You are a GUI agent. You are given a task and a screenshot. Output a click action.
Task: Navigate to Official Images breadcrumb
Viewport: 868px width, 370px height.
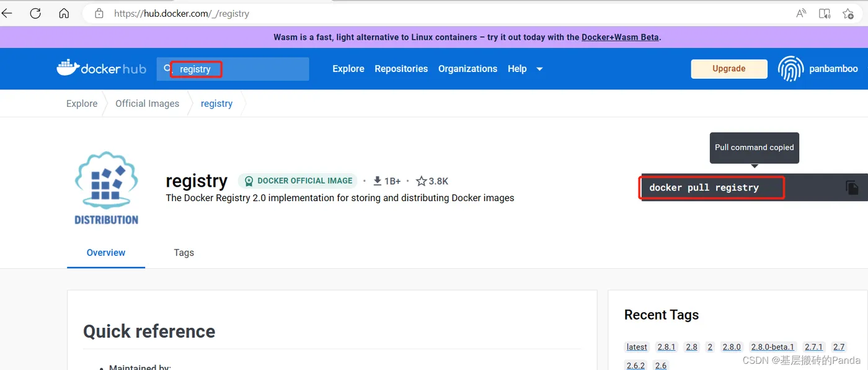(x=147, y=103)
